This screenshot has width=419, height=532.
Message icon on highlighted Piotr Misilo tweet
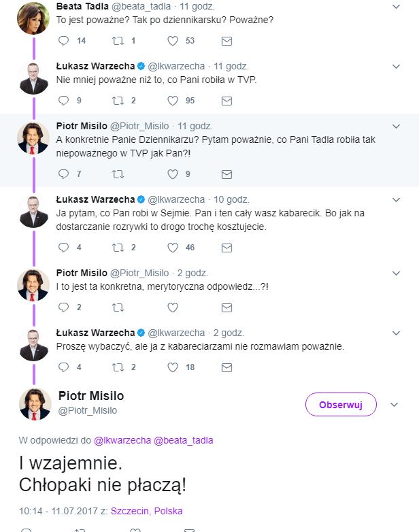227,174
